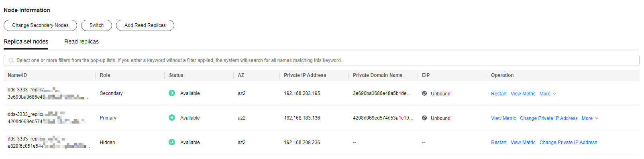Click Unbound EIP icon on Primary node row
The width and height of the screenshot is (644, 159).
pos(424,118)
